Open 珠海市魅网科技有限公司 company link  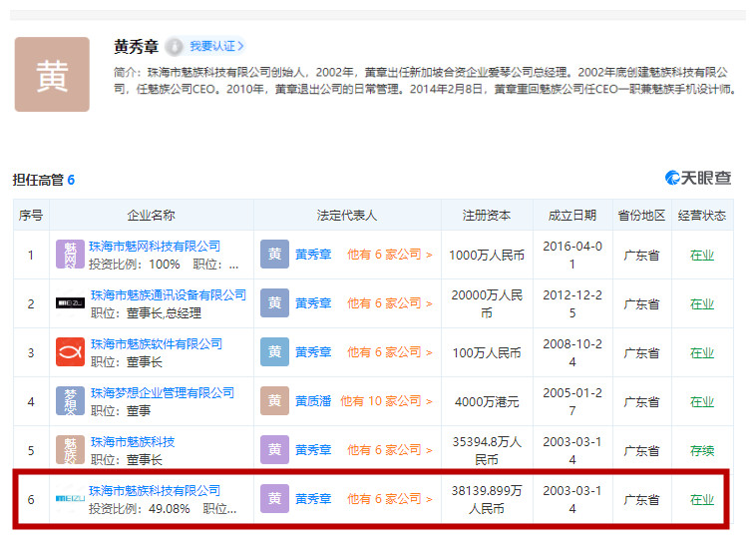[155, 246]
